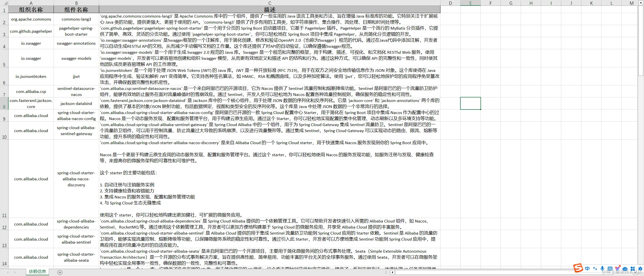Click the Sogou AI robot icon
644x276 pixels.
tap(625, 269)
